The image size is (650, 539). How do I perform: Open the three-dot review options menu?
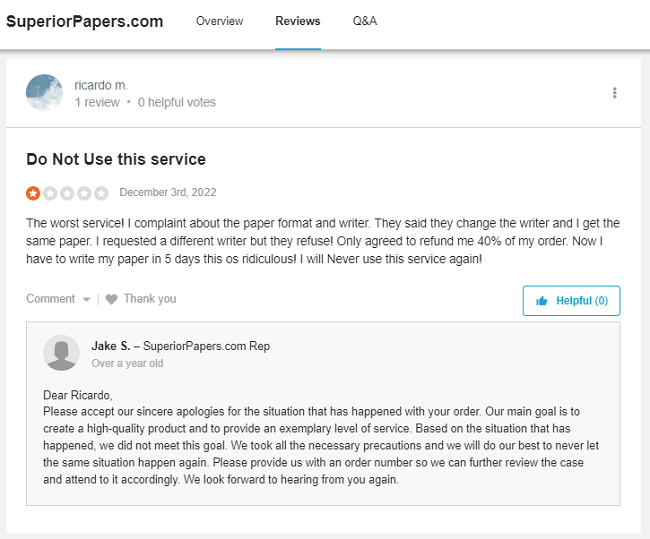pyautogui.click(x=614, y=93)
